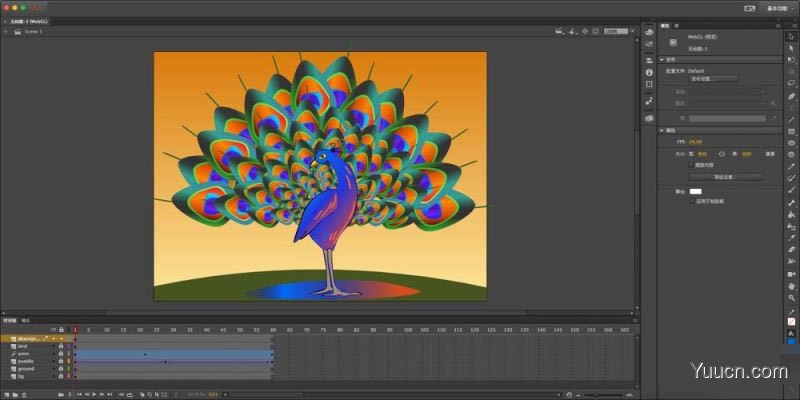Open the stage background color swatch

[695, 191]
